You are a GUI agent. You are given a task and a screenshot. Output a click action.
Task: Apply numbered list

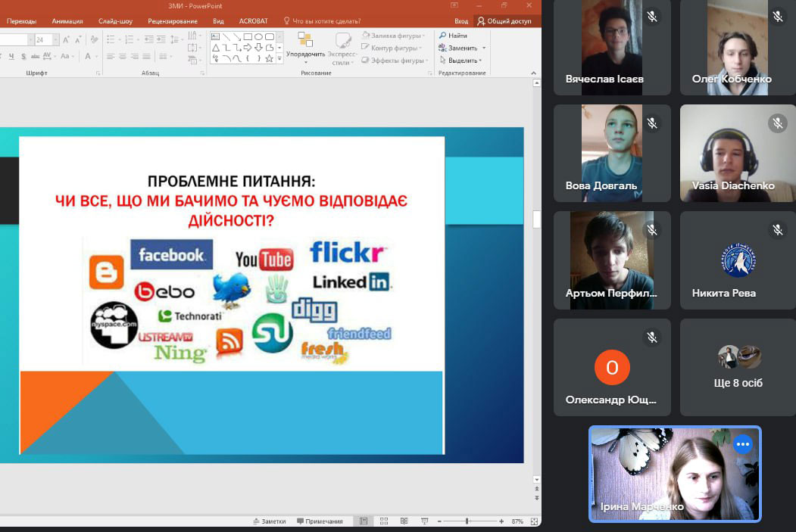pyautogui.click(x=130, y=39)
